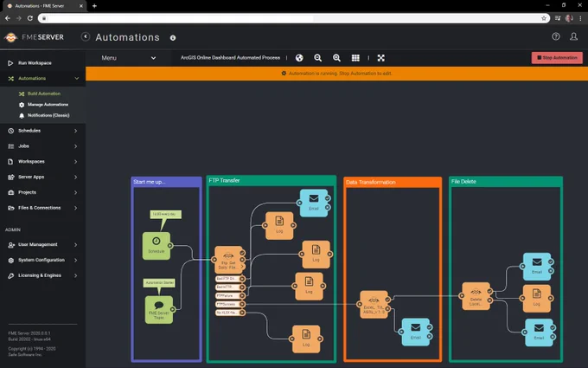Select the Excel workspace node in Data Transformation

374,305
